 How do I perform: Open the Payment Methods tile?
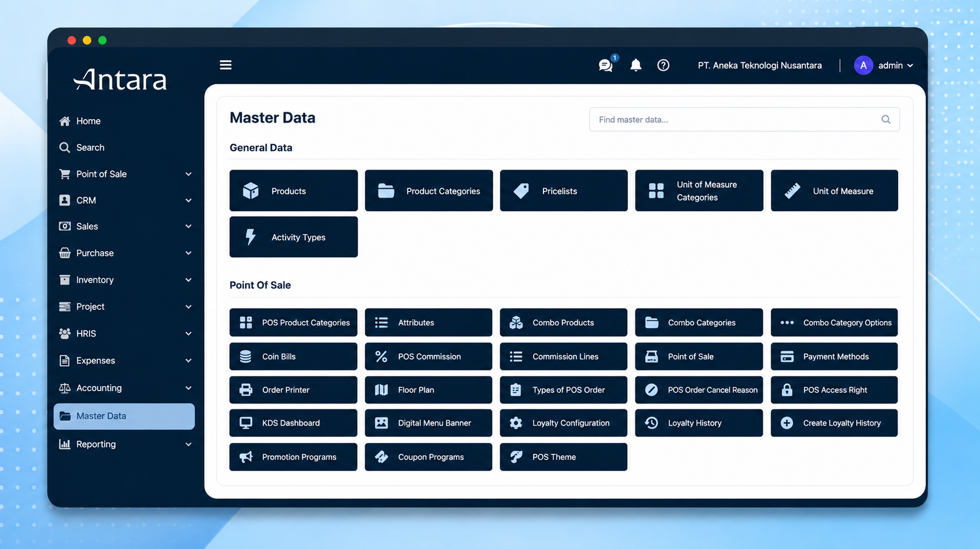pyautogui.click(x=834, y=357)
